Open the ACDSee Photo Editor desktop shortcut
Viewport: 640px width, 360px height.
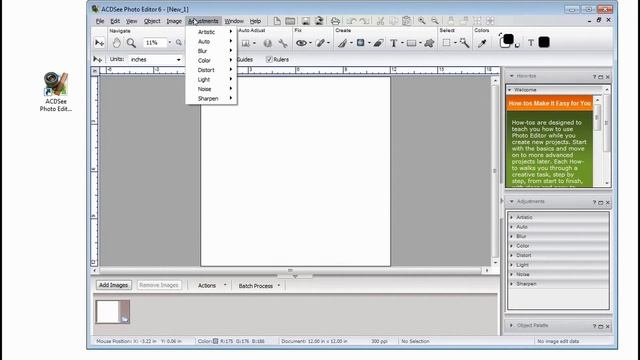(x=56, y=91)
